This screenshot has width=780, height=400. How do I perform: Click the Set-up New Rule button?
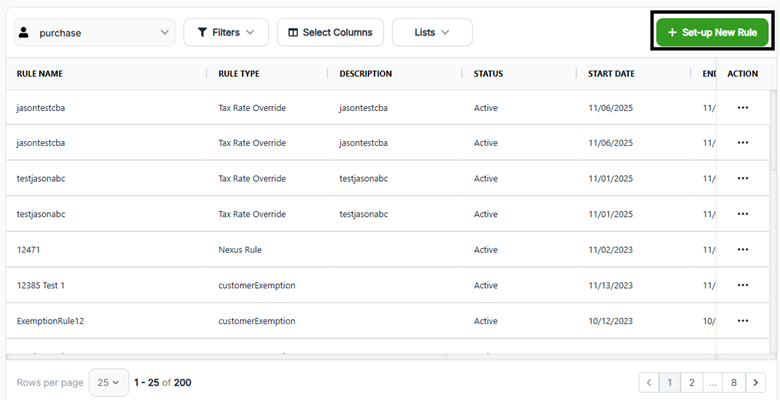coord(712,32)
